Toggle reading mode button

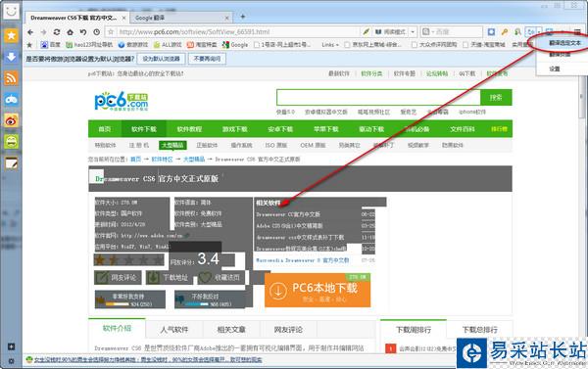(x=391, y=32)
